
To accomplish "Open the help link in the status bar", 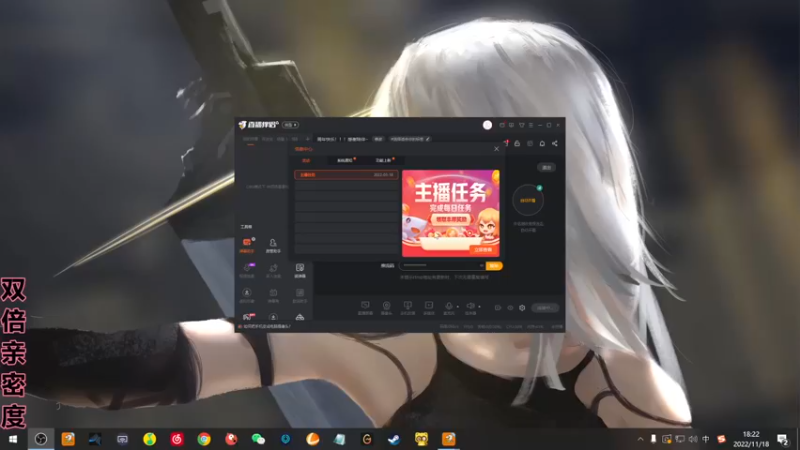I will tap(265, 326).
